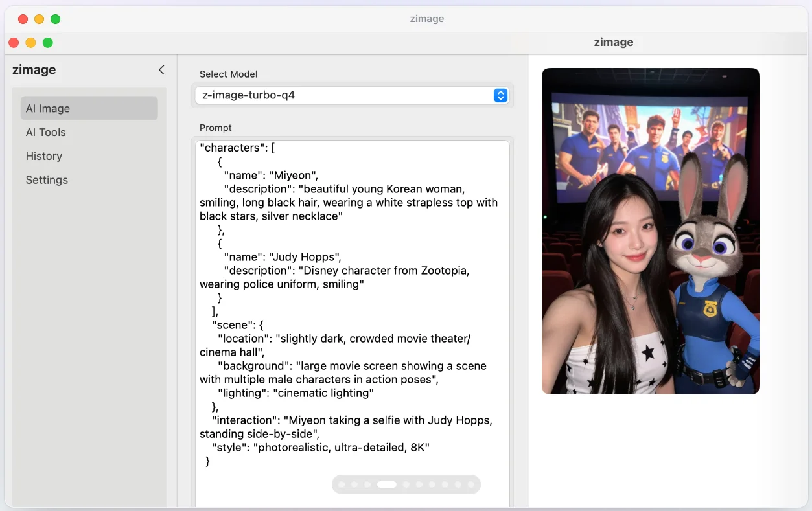Viewport: 812px width, 511px height.
Task: Go to History in the sidebar
Action: [44, 156]
